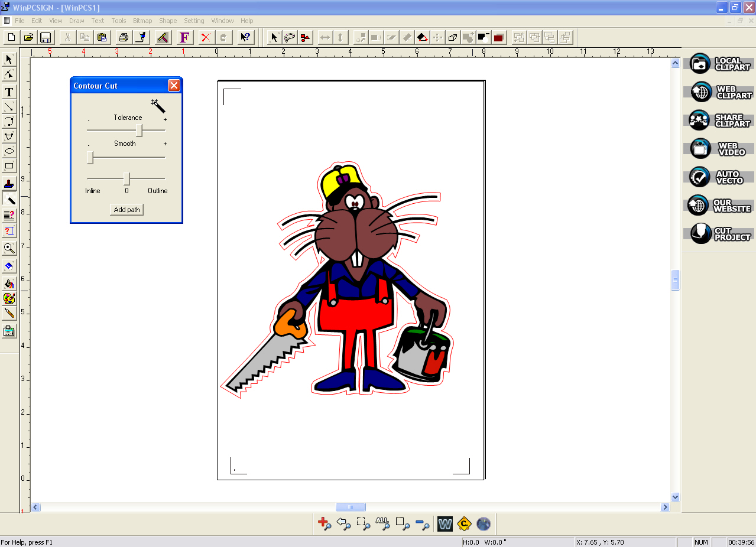
Task: Open the color palette tool
Action: 9,299
